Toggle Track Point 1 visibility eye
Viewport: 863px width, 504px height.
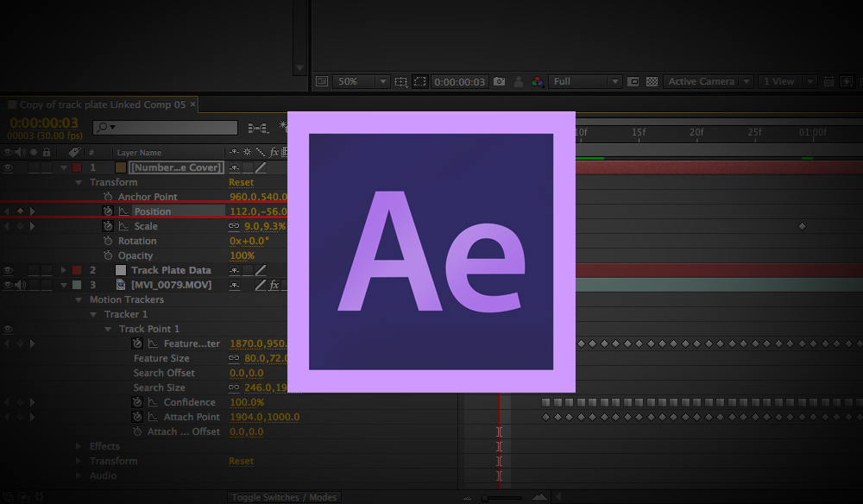coord(8,329)
